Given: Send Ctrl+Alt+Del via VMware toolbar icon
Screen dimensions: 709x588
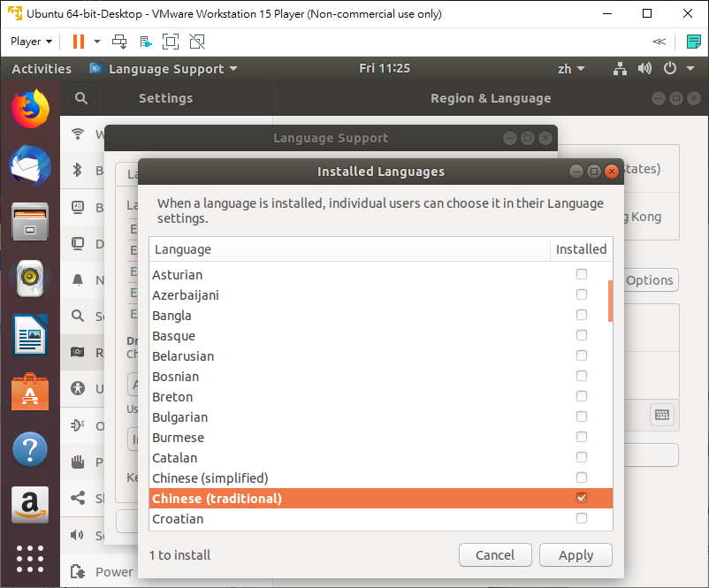Looking at the screenshot, I should (119, 42).
